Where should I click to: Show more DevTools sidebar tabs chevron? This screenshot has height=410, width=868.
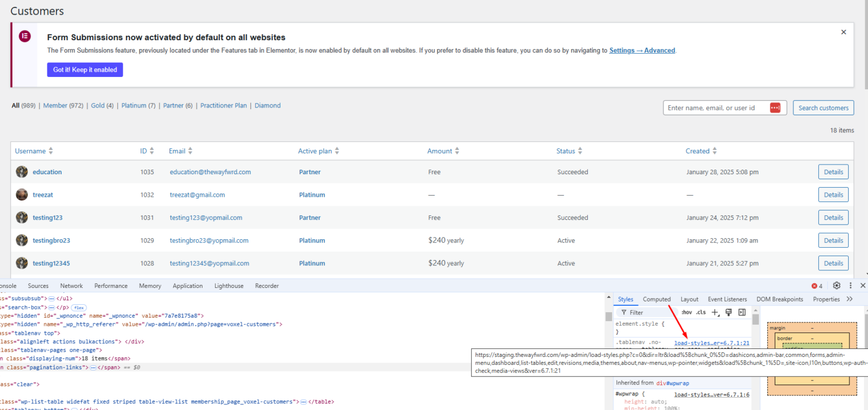coord(849,299)
